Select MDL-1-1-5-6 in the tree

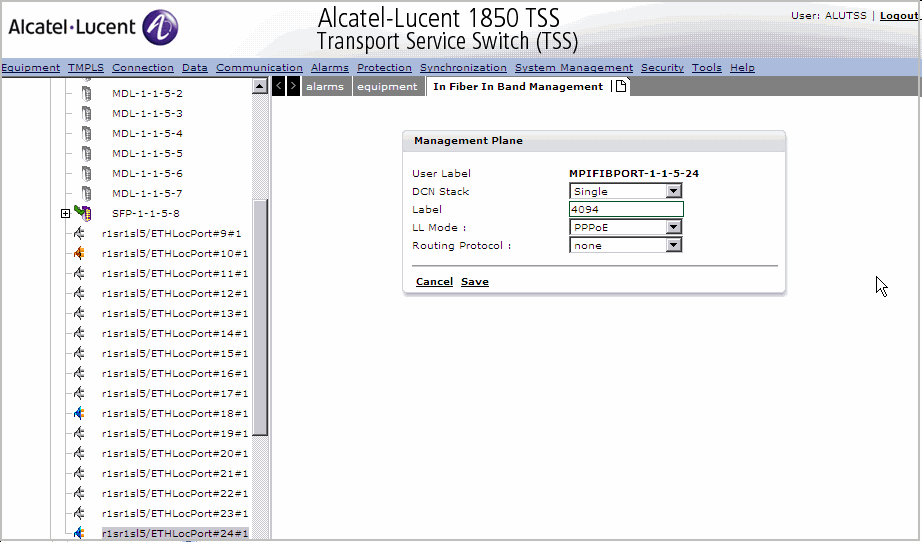click(148, 173)
